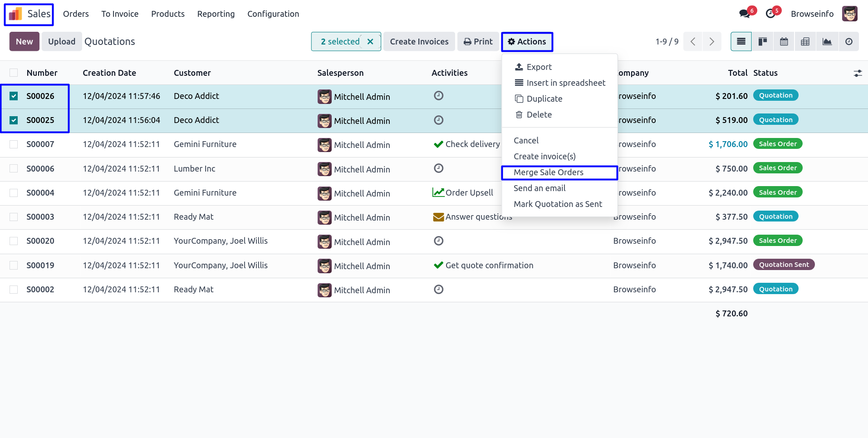Image resolution: width=868 pixels, height=438 pixels.
Task: Open the Sales app home icon
Action: (x=15, y=14)
